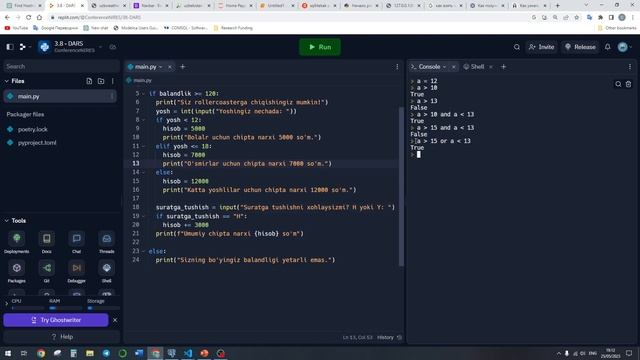This screenshot has height=360, width=640.
Task: Switch to the Console tab
Action: 429,67
